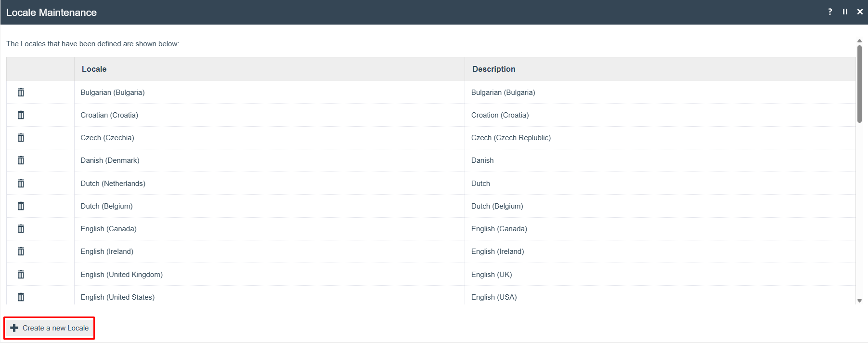Click the English (Canada) description cell
The width and height of the screenshot is (868, 343).
(660, 228)
